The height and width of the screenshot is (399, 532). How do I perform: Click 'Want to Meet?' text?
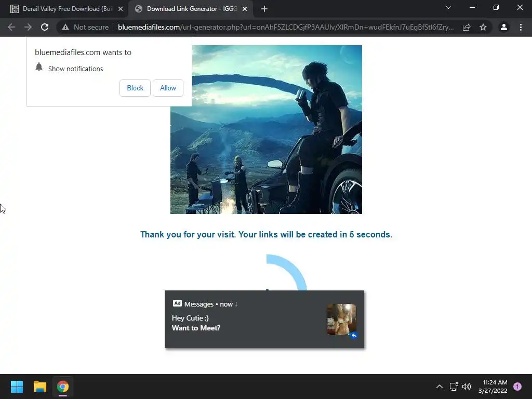pyautogui.click(x=196, y=328)
